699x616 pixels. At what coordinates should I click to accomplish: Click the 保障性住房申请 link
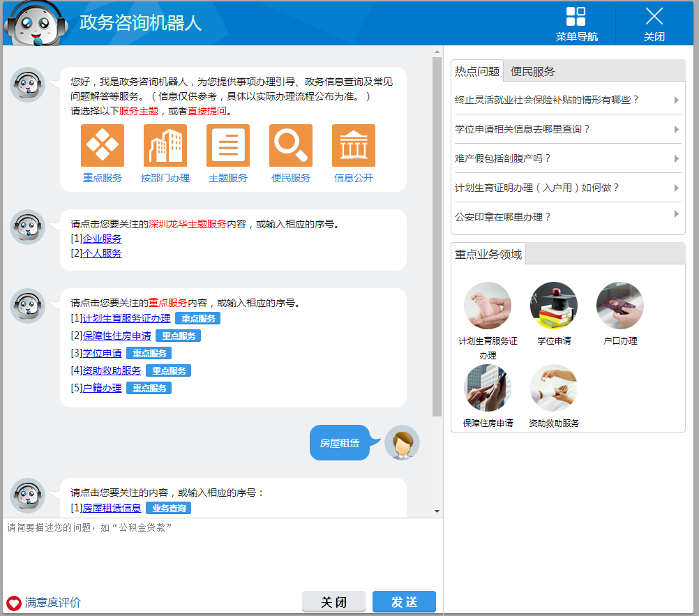point(116,336)
